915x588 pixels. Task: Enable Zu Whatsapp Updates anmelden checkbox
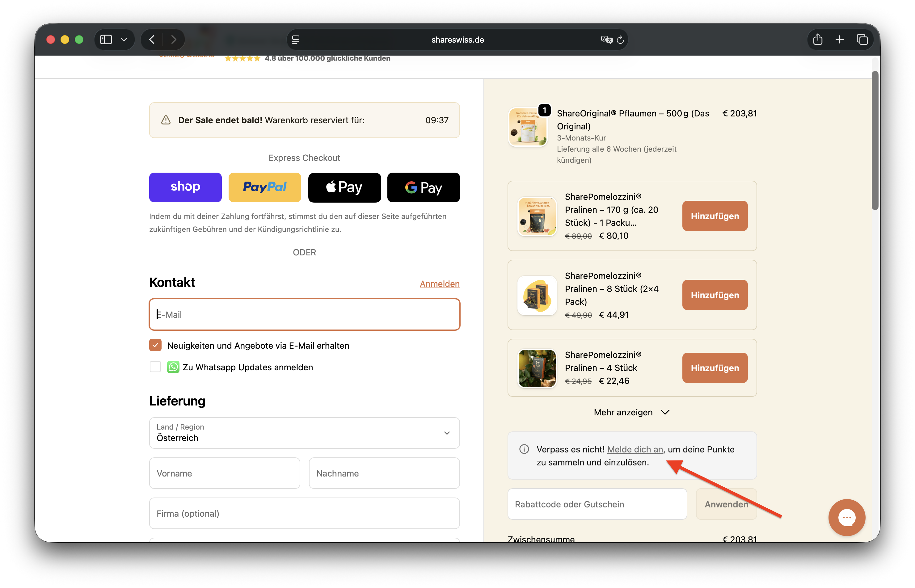coord(155,367)
